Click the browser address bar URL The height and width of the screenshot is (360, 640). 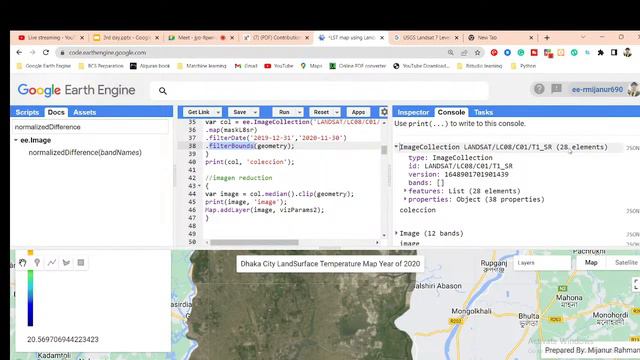click(x=107, y=53)
